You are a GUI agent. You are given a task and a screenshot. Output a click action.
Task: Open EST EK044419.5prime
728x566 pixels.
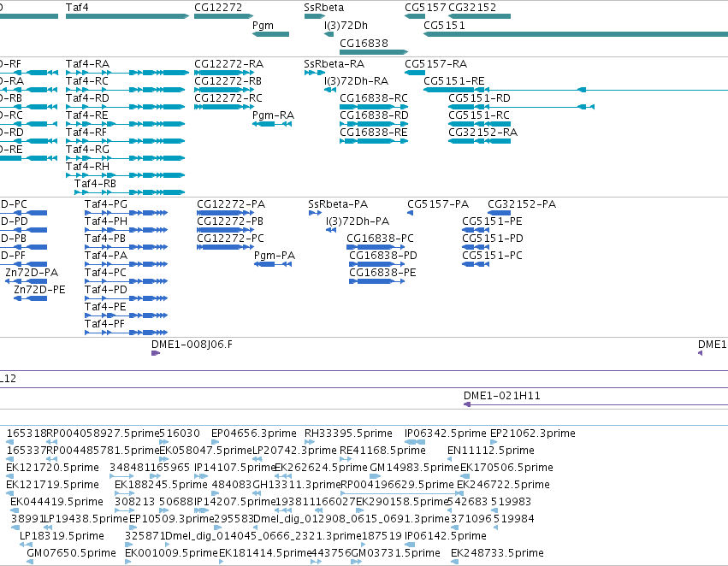(56, 503)
